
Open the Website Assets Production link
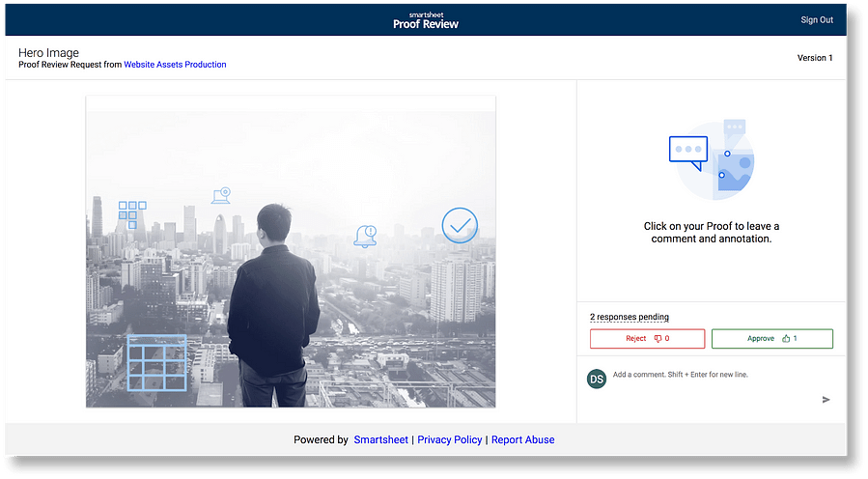point(175,65)
